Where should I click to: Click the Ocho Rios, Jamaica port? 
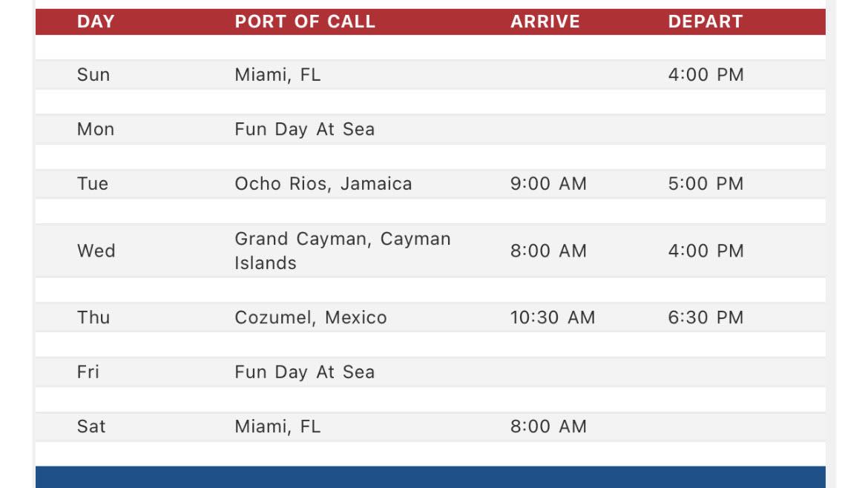323,184
